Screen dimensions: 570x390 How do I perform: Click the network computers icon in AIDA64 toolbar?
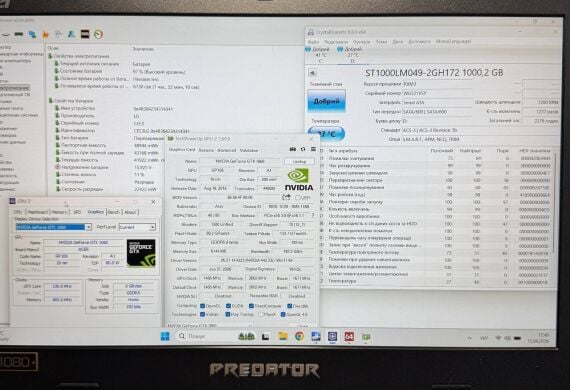[32, 34]
